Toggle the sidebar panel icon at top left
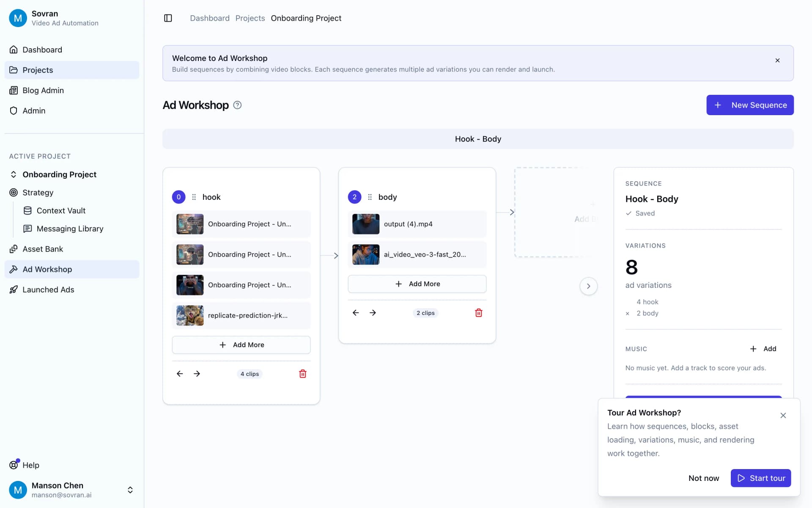Image resolution: width=812 pixels, height=508 pixels. pyautogui.click(x=168, y=18)
